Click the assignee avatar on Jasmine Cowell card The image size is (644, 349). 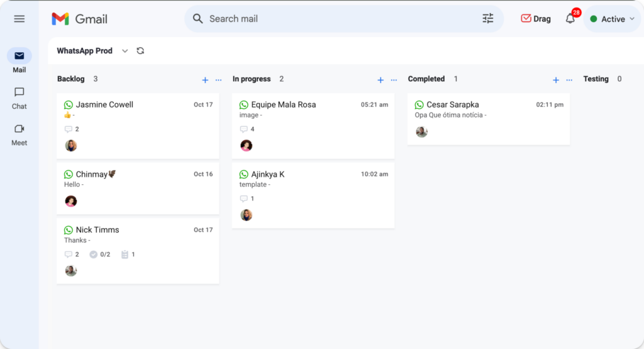tap(71, 145)
